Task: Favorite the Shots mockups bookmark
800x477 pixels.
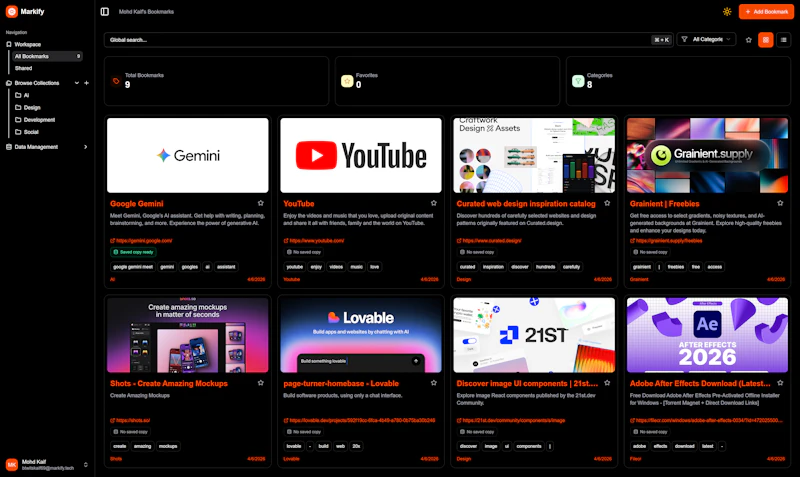Action: point(261,383)
